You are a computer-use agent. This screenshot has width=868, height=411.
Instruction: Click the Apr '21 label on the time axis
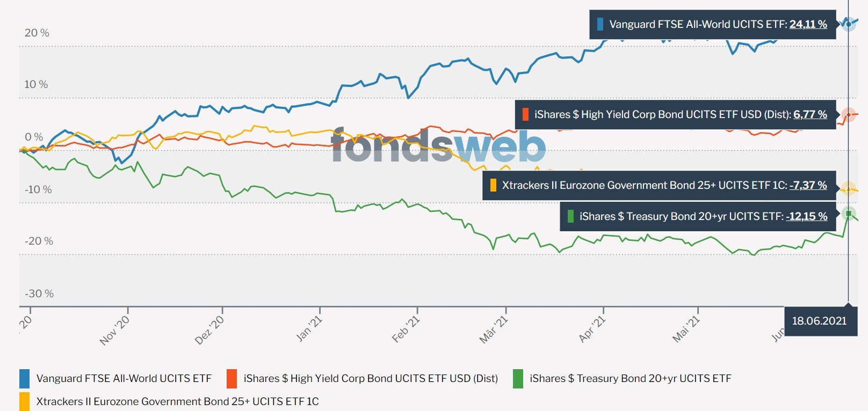tap(592, 329)
